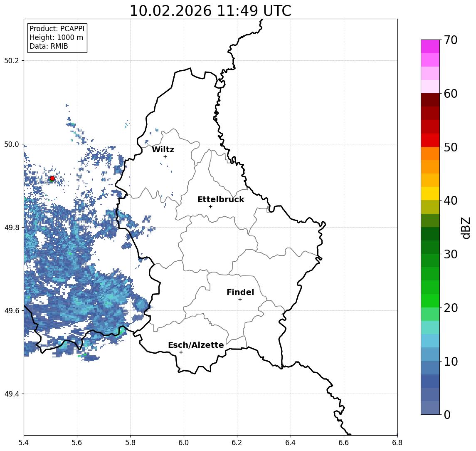This screenshot has width=476, height=451.
Task: Click the latitude axis label 49.4
Action: tap(12, 394)
